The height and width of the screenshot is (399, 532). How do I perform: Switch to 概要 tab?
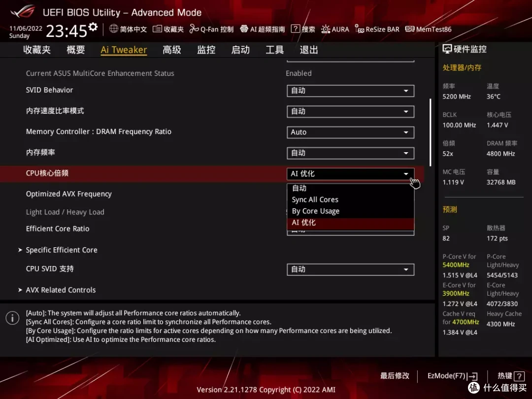tap(76, 50)
